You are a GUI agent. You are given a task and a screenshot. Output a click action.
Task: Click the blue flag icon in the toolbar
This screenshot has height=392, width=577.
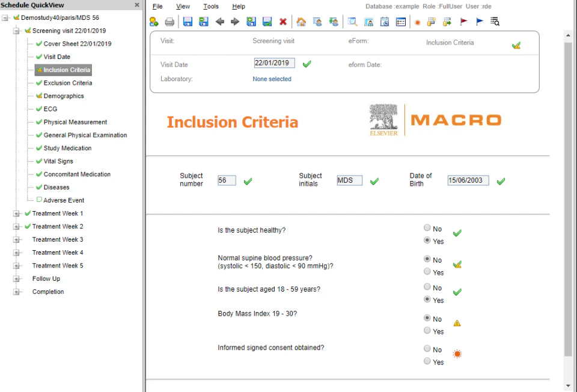pyautogui.click(x=480, y=22)
